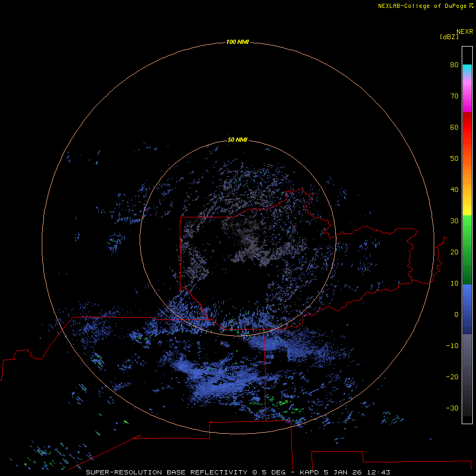Screen dimensions: 476x476
Task: Click the SUPER-RESOLUTION BASE REFLECTIVITY caption text
Action: pos(167,472)
